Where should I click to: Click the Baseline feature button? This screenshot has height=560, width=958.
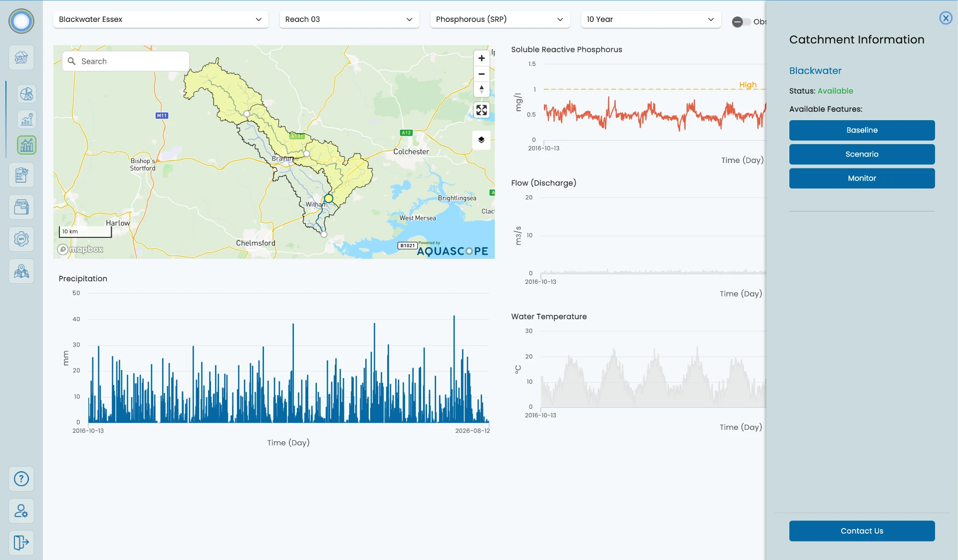(862, 130)
